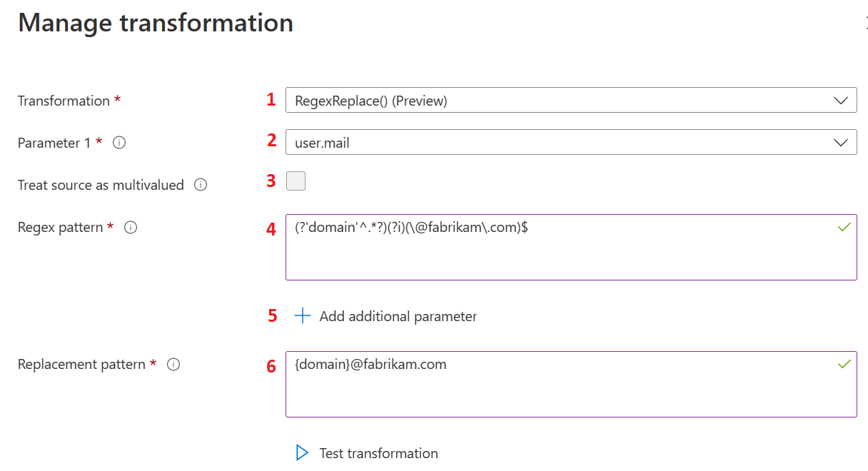The height and width of the screenshot is (471, 868).
Task: Open the Parameter 1 dropdown showing user.mail
Action: pyautogui.click(x=571, y=142)
